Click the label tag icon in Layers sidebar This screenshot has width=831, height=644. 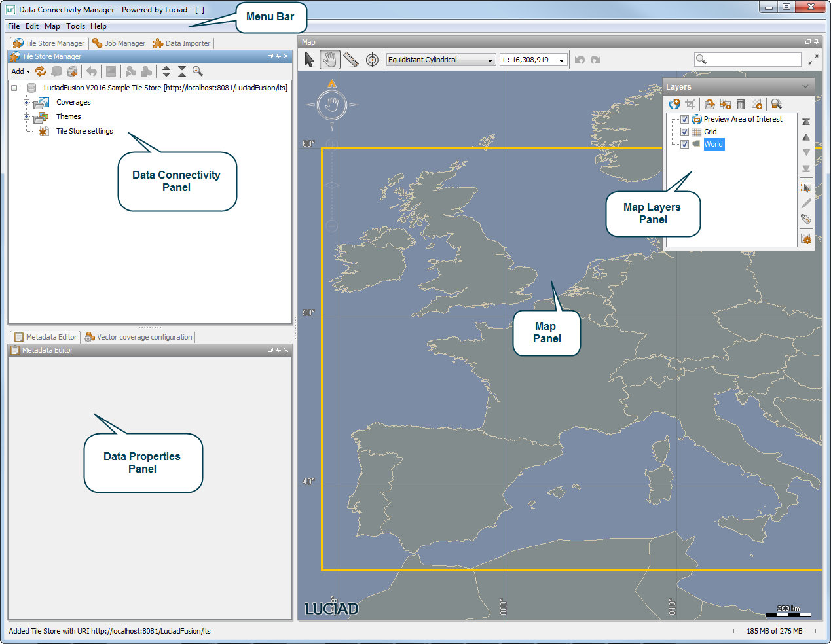[x=806, y=219]
